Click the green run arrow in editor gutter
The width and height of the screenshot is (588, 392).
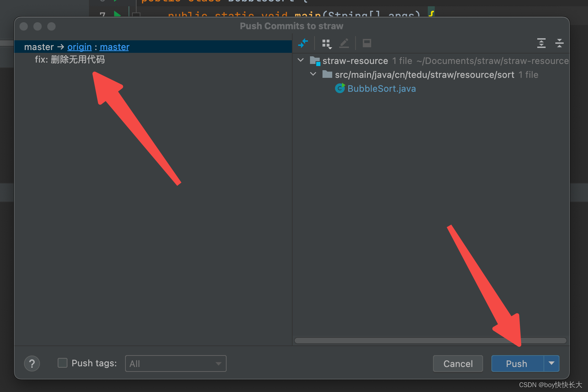pyautogui.click(x=117, y=15)
